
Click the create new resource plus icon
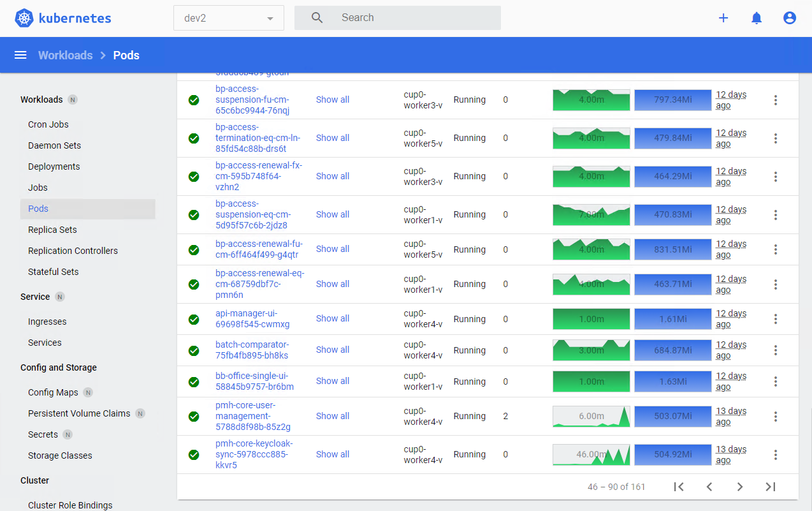coord(723,18)
